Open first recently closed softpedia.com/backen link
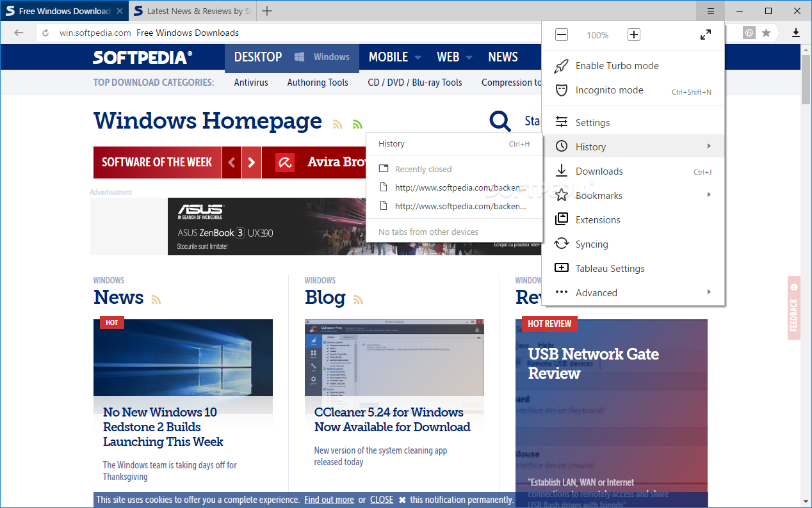The image size is (812, 508). click(454, 188)
